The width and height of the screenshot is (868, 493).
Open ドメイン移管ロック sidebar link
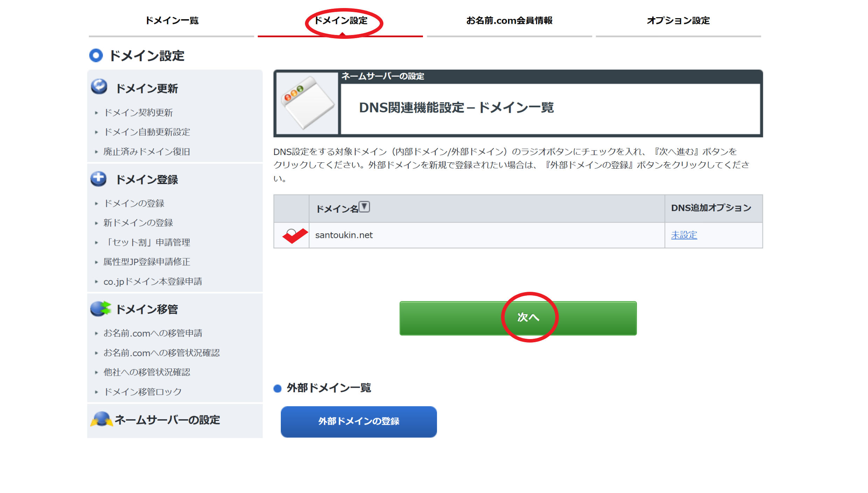(143, 392)
